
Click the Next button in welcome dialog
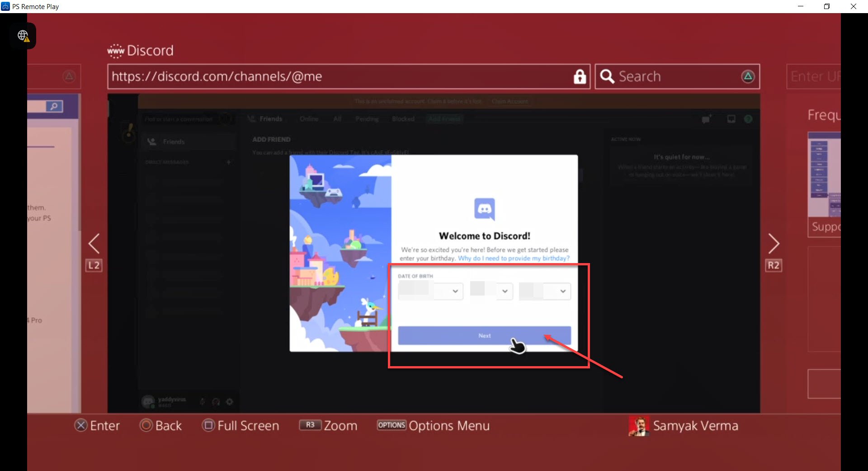pos(484,336)
